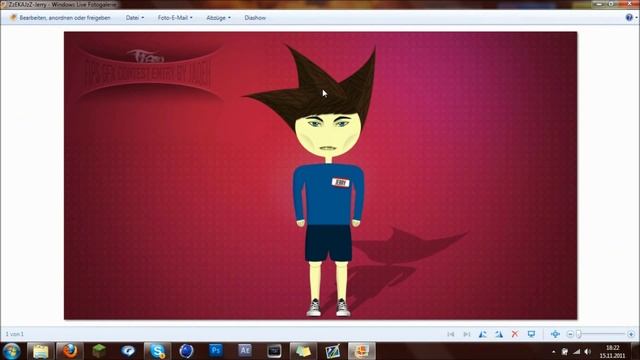
Task: Open the volume speaker tray icon
Action: point(588,351)
